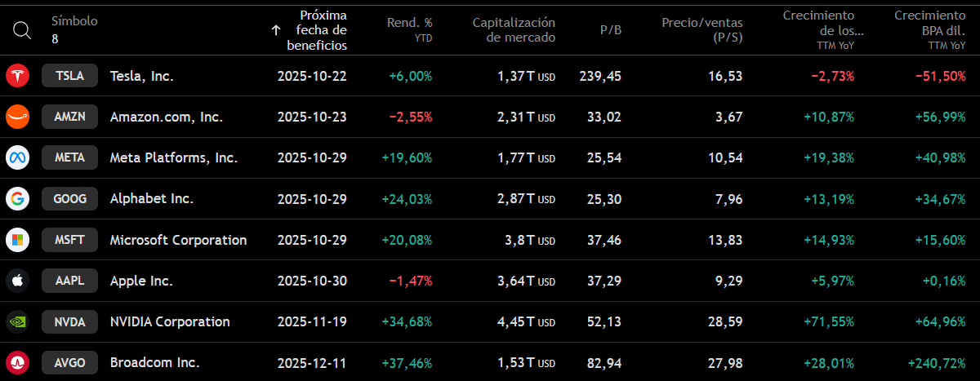The image size is (980, 381).
Task: Click the Crecimiento BPA dil. column header
Action: click(929, 29)
